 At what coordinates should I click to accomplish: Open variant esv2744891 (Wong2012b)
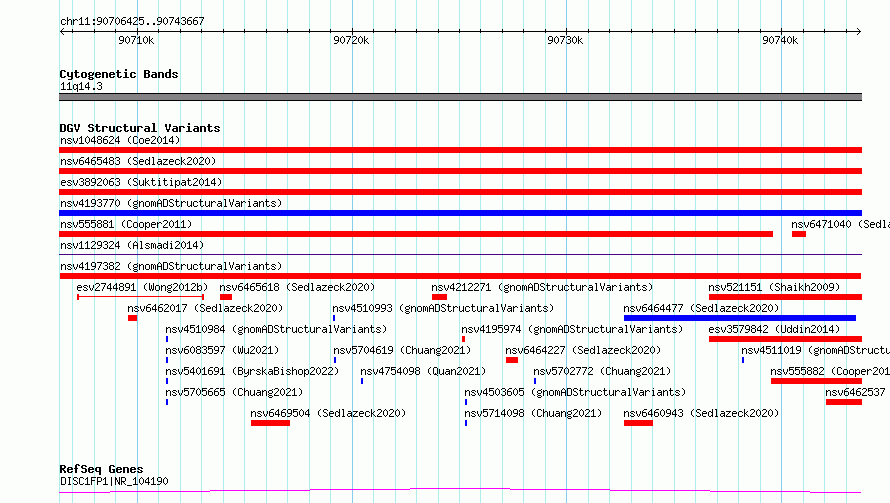142,287
